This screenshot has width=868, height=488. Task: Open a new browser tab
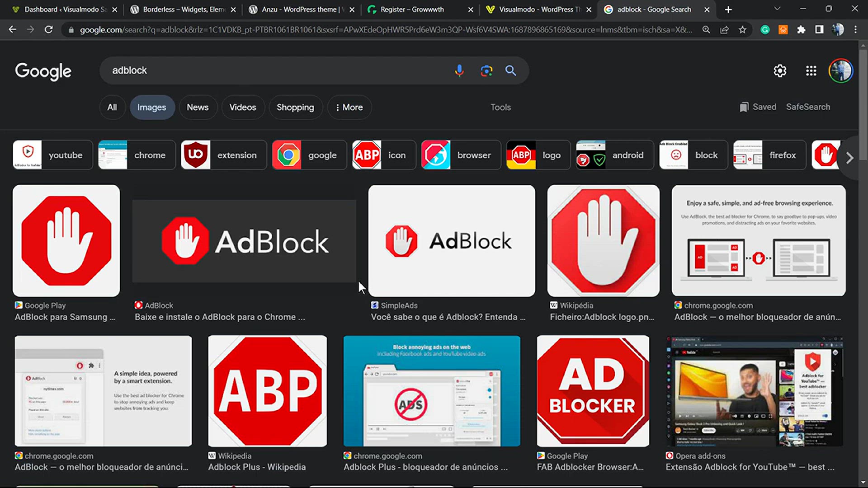tap(728, 9)
